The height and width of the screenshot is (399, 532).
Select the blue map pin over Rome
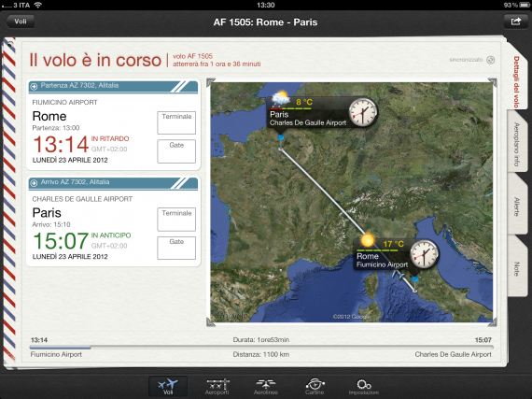click(x=415, y=279)
